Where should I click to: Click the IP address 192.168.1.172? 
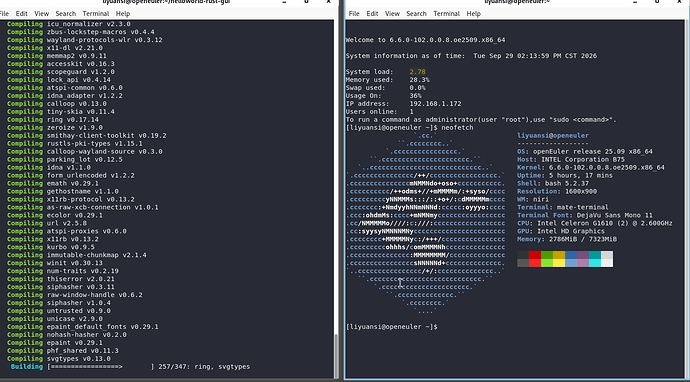[x=436, y=104]
